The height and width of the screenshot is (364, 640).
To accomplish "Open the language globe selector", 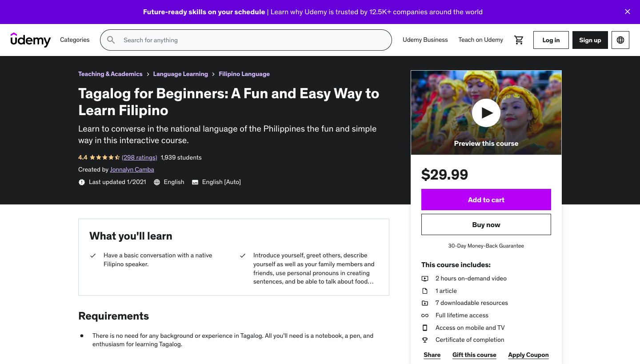I will 620,40.
